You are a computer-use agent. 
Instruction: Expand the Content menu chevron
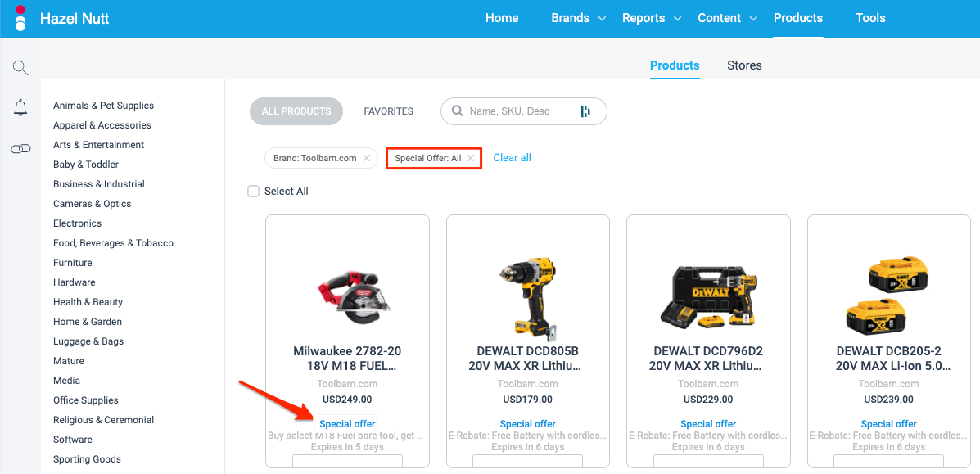tap(754, 19)
